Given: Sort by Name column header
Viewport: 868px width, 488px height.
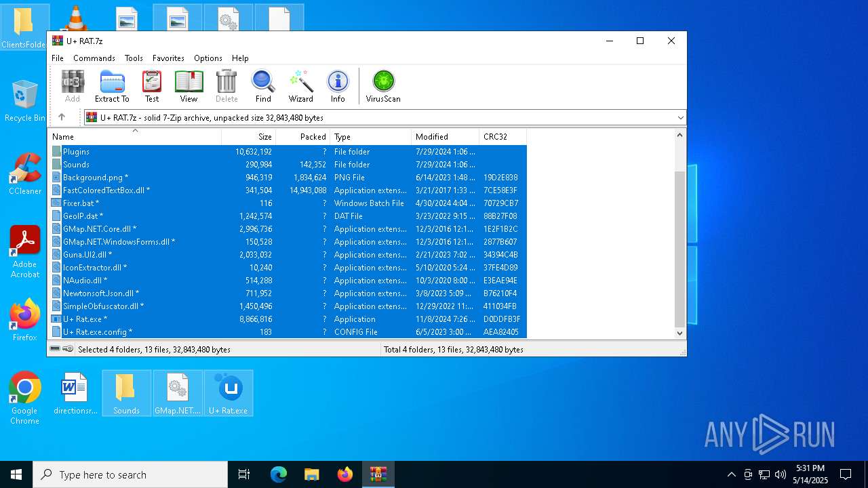Looking at the screenshot, I should [134, 136].
